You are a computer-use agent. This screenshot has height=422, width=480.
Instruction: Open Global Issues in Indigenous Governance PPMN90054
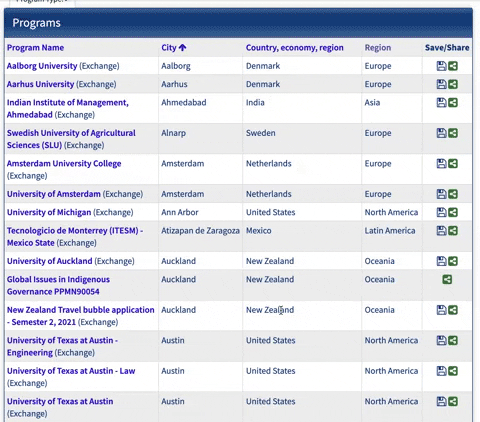click(58, 285)
